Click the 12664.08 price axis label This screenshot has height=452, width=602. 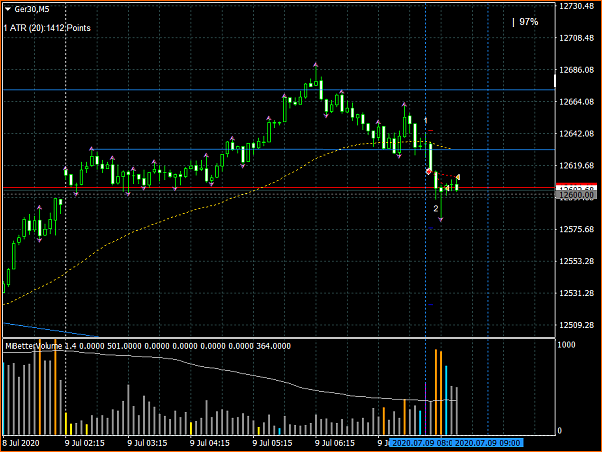(x=577, y=102)
